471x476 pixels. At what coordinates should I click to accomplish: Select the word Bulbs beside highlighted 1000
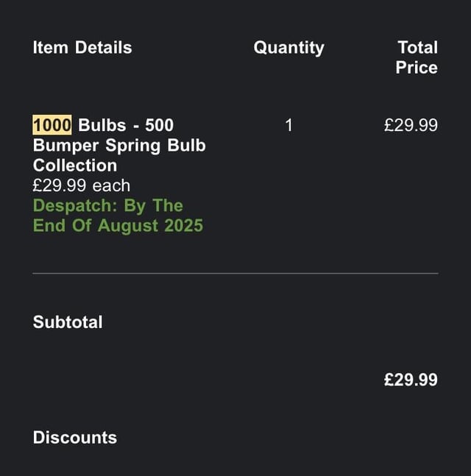[x=102, y=125]
